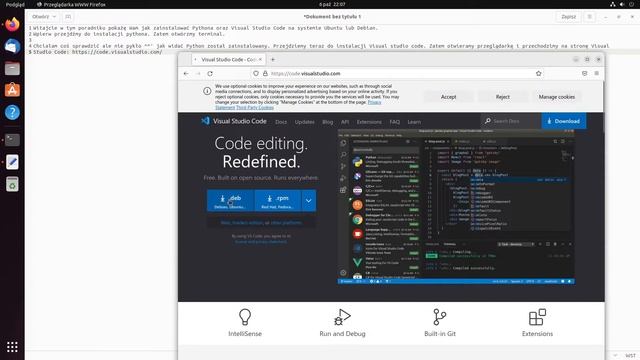Switch to the Text Editor dock icon
The height and width of the screenshot is (360, 640).
click(12, 162)
